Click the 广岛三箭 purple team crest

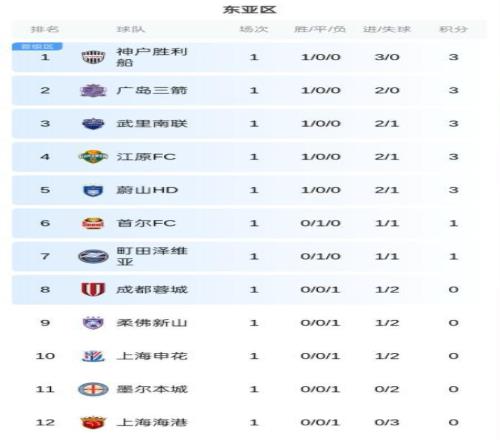93,90
